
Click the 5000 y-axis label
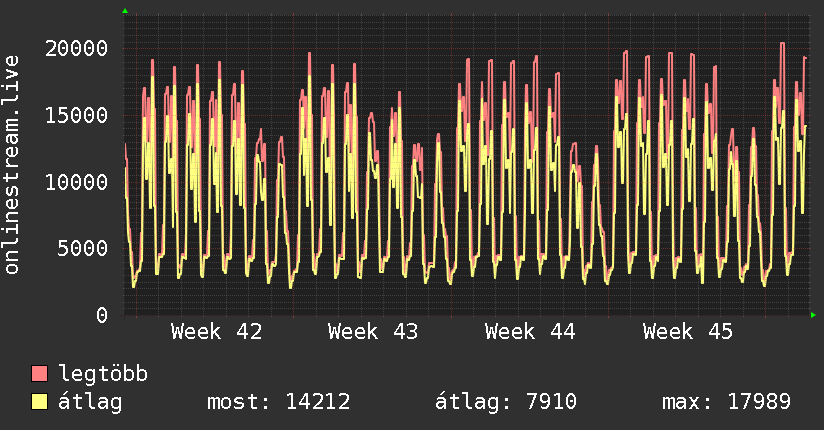pos(83,249)
